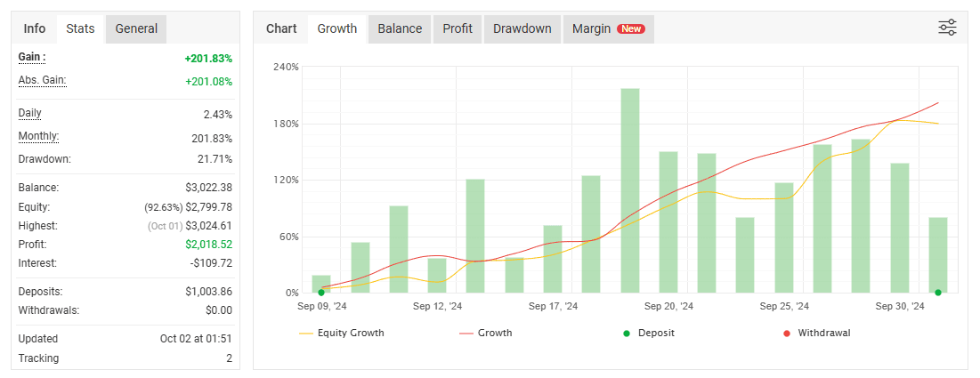Click the underlined Daily label
This screenshot has width=980, height=378.
(30, 114)
